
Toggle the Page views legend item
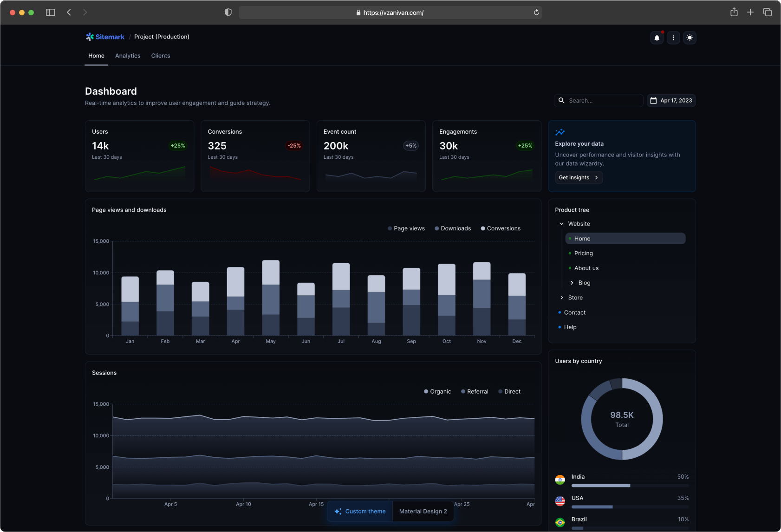[x=406, y=228]
